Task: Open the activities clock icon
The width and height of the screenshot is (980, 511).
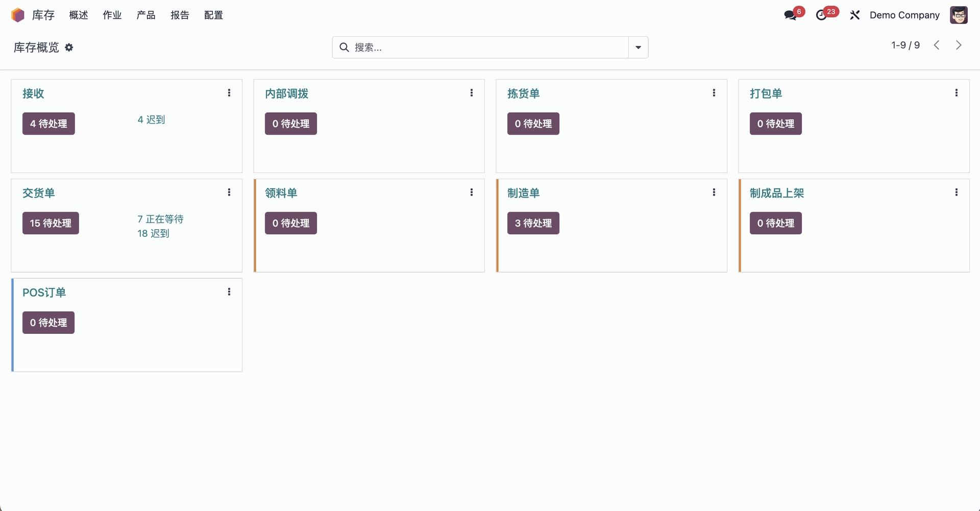Action: 821,15
